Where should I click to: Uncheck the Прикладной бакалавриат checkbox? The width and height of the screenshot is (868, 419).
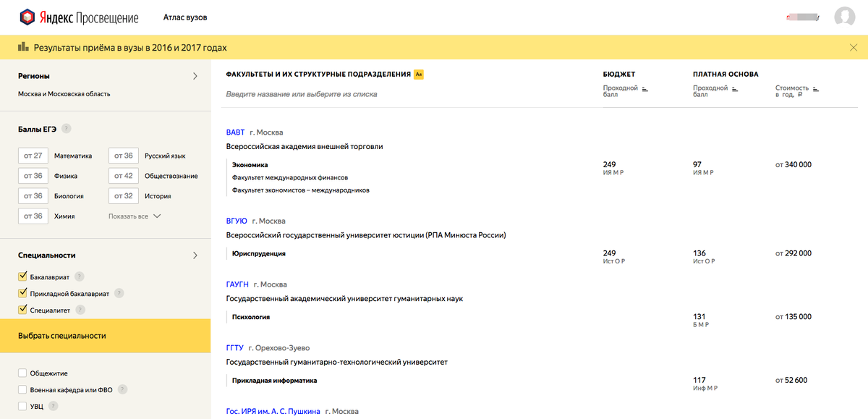tap(22, 293)
